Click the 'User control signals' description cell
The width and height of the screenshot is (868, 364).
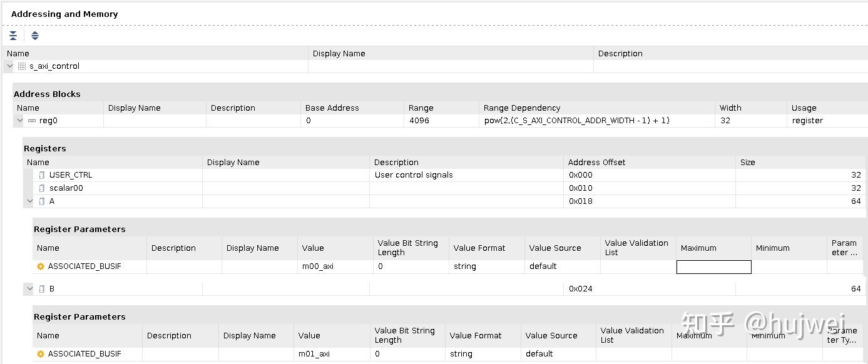tap(413, 175)
